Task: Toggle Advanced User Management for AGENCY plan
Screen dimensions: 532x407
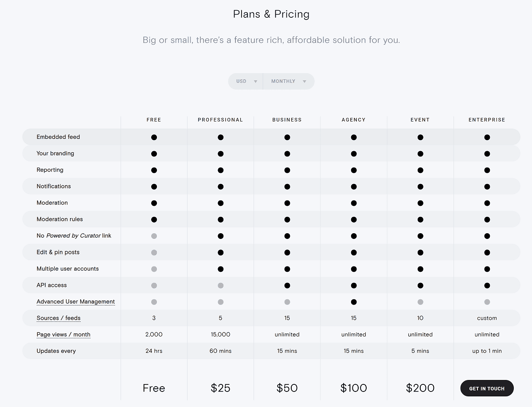Action: coord(353,301)
